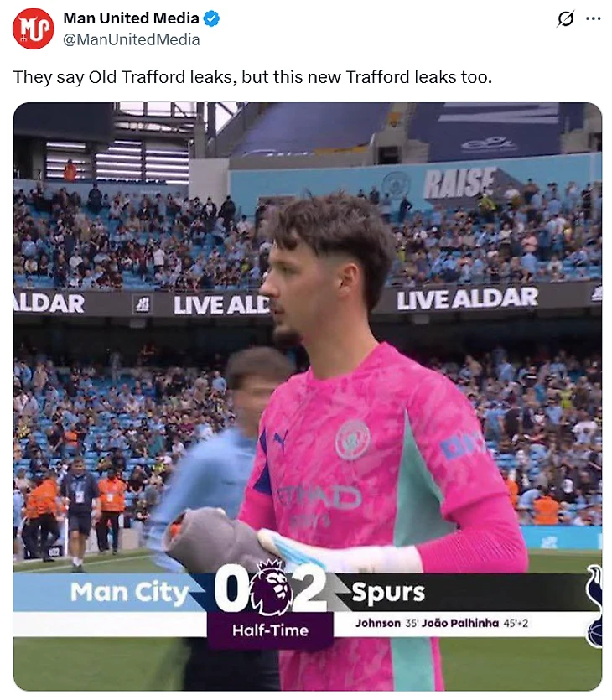This screenshot has height=700, width=612.
Task: Open the goalkeeper photo in full view
Action: click(x=308, y=397)
